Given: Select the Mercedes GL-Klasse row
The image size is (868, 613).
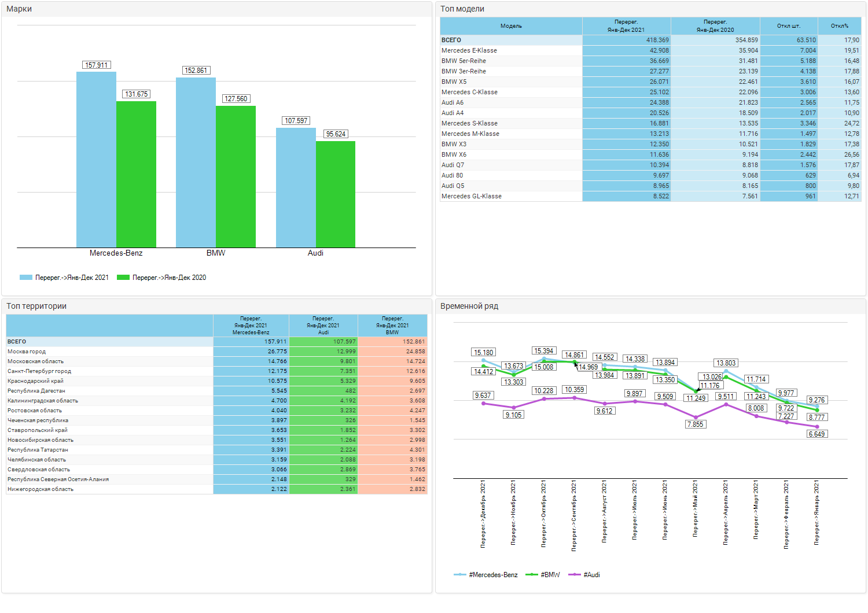Looking at the screenshot, I should [650, 196].
